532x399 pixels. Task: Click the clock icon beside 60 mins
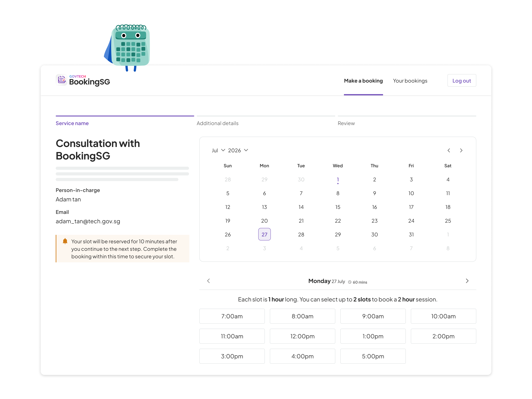[350, 282]
